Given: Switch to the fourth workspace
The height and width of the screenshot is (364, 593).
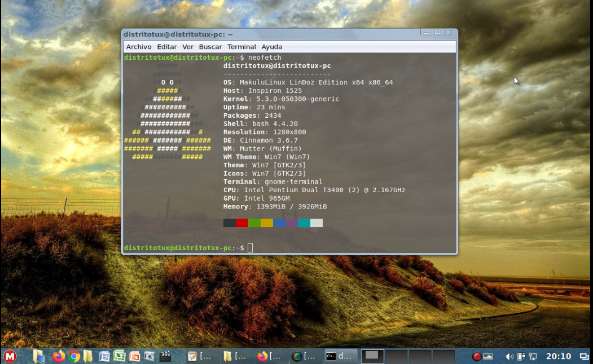Looking at the screenshot, I should point(443,356).
